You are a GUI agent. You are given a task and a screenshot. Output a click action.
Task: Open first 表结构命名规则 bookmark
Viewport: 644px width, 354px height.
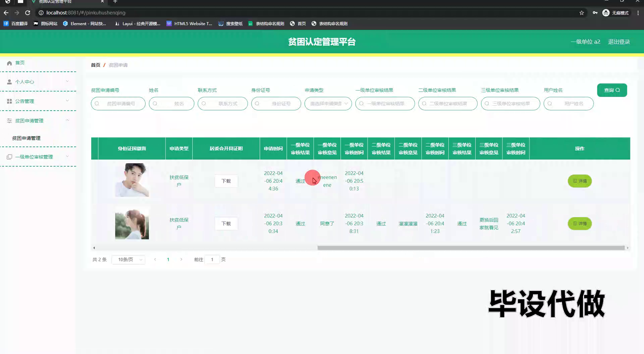(266, 23)
